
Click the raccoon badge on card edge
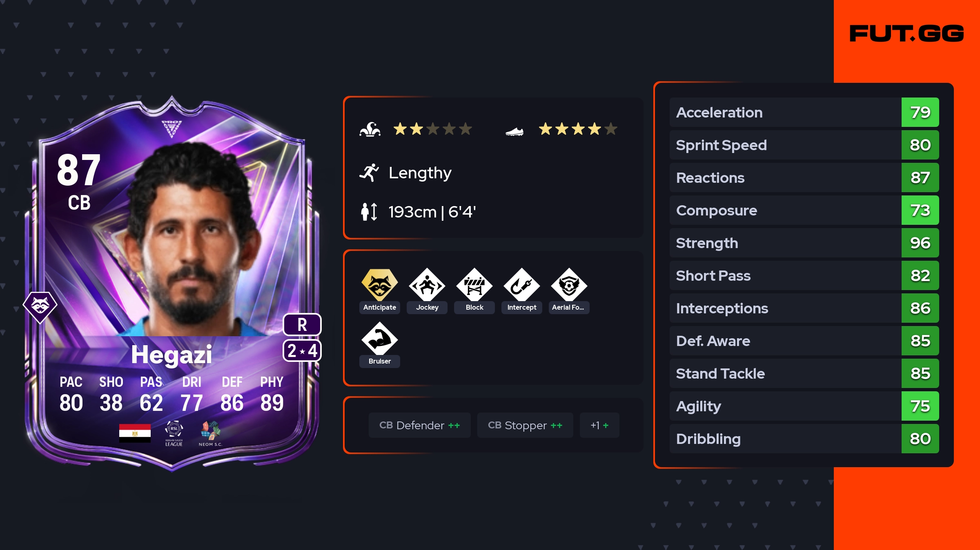point(40,307)
